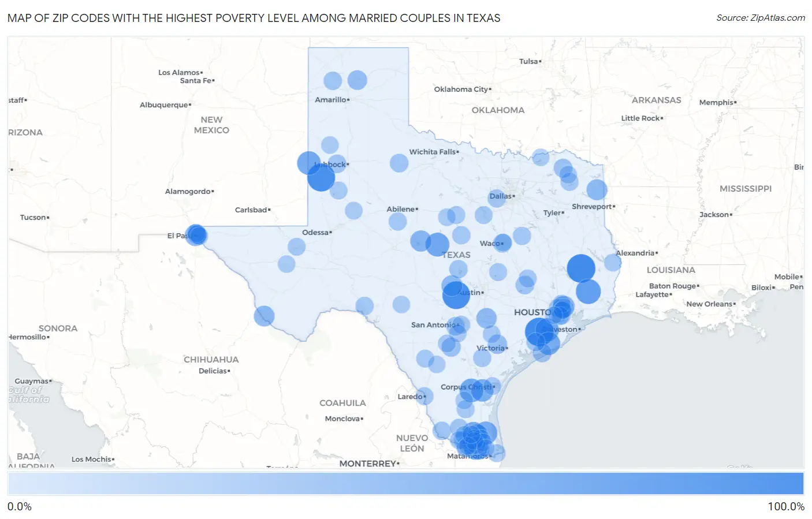Click the Oklahoma City label
The height and width of the screenshot is (519, 812).
[x=461, y=89]
